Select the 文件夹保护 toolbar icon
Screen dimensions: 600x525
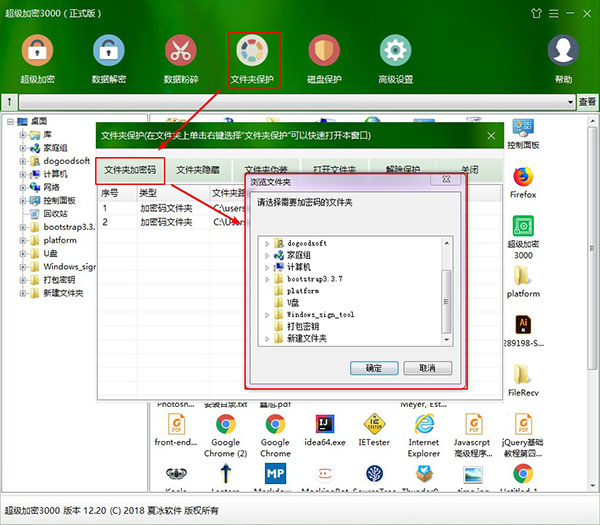pyautogui.click(x=252, y=51)
